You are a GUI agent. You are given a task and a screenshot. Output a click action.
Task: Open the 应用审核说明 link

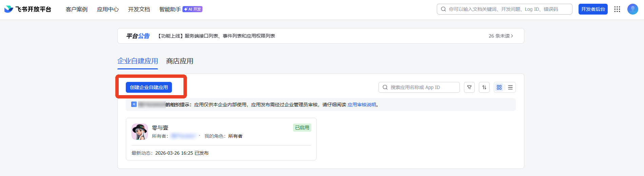tap(362, 105)
